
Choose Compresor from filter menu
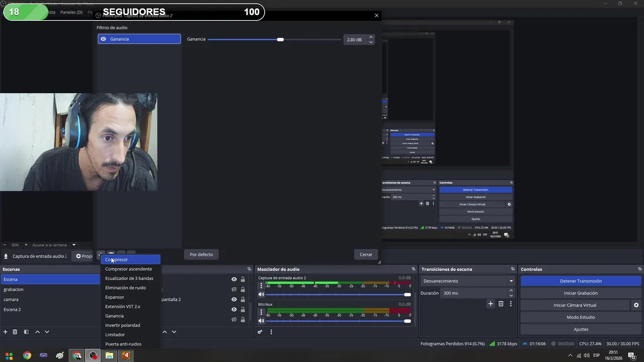[x=131, y=259]
